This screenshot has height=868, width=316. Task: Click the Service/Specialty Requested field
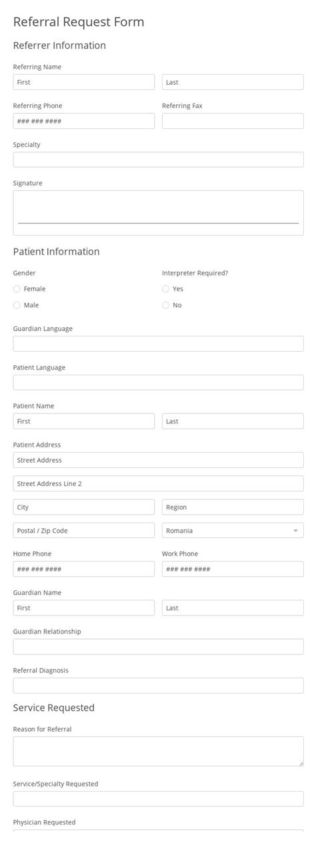click(158, 799)
